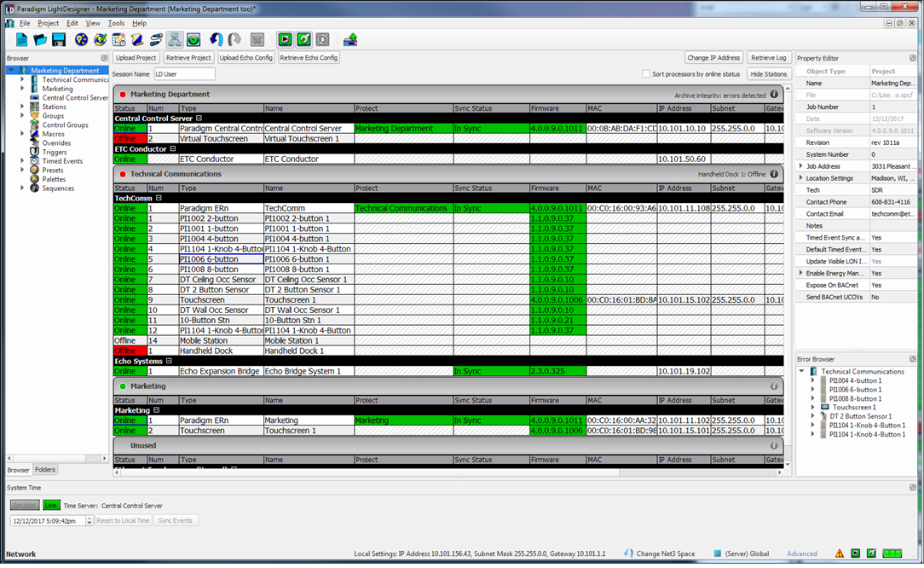Expand Touchscreen 1 in Error Browser

pos(812,407)
